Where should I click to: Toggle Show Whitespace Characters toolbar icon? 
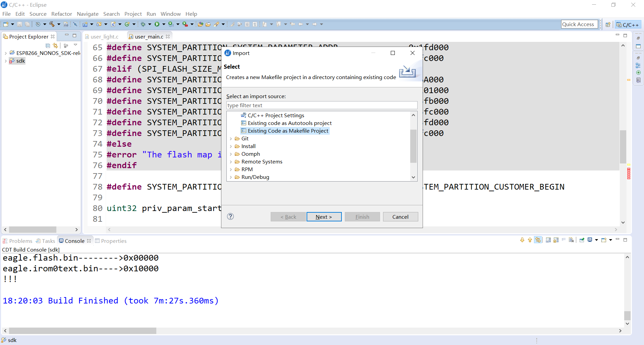pos(255,24)
